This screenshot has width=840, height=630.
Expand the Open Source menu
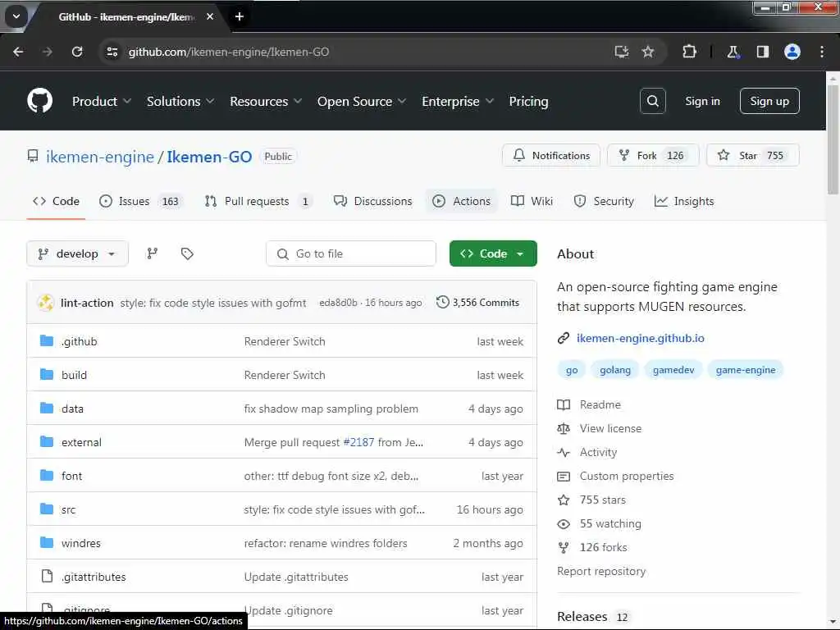tap(362, 101)
